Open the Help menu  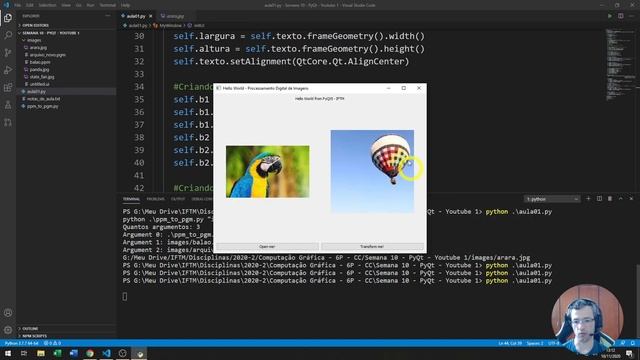tap(125, 5)
